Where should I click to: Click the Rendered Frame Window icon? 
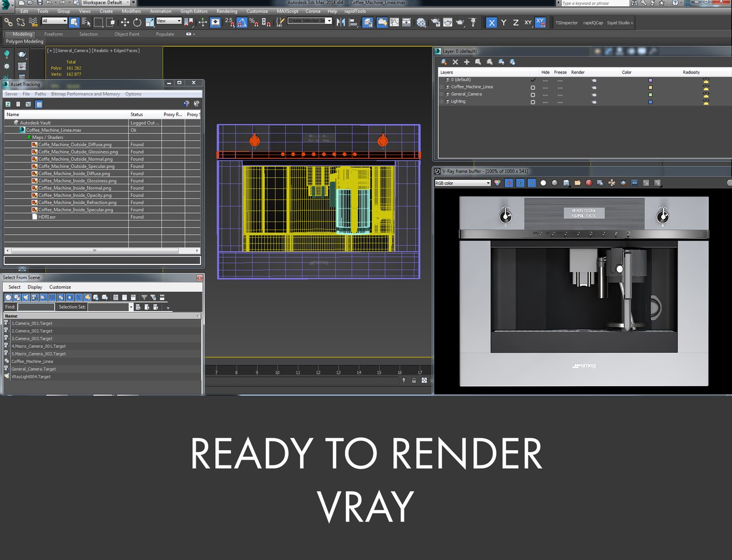(447, 22)
